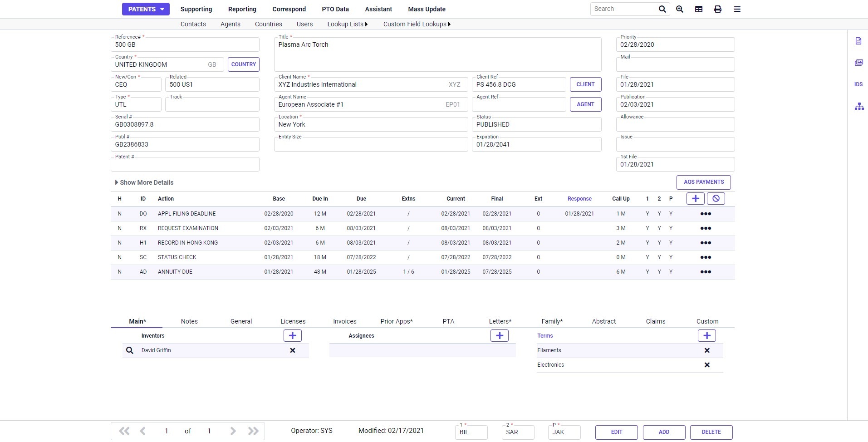Open the Reporting menu

click(x=242, y=9)
